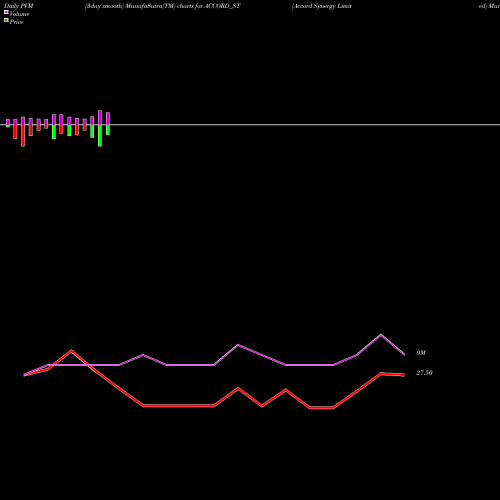Click the "Accord Synergy Limit" company name text
The height and width of the screenshot is (500, 500).
click(322, 6)
